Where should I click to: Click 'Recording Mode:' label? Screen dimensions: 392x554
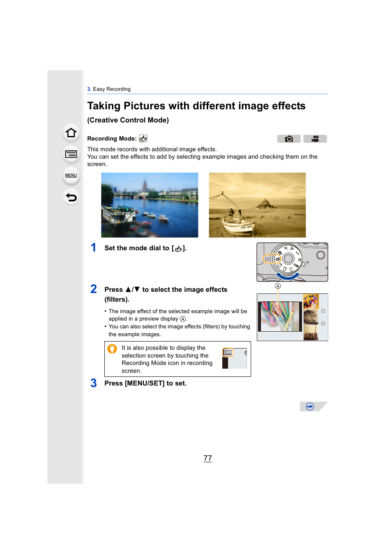(x=112, y=138)
